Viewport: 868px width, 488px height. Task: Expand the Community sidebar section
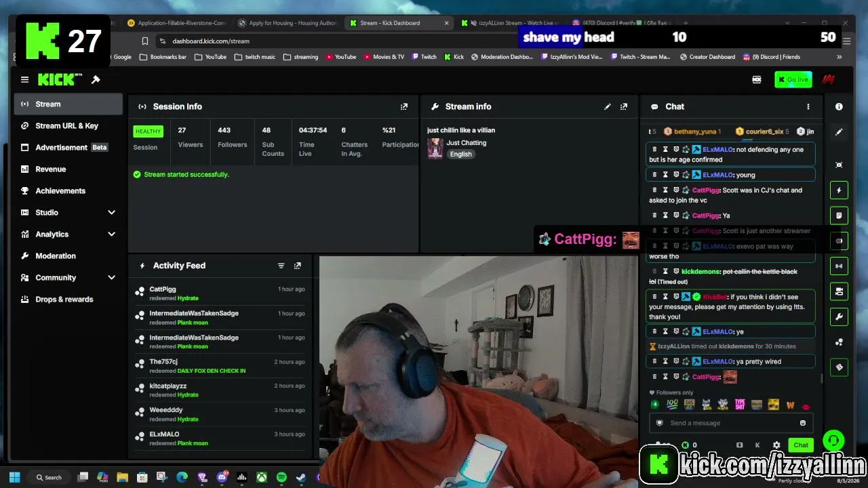(111, 278)
